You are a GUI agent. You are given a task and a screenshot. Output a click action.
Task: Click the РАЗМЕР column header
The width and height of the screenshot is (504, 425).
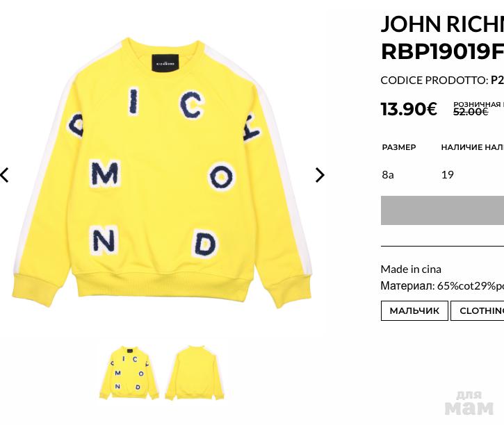point(399,147)
